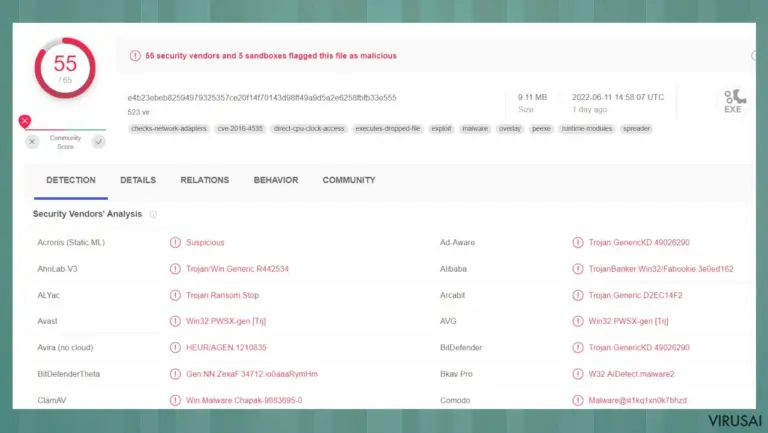Click the alert icon in the Arcabit row
The image size is (768, 433).
coord(578,295)
